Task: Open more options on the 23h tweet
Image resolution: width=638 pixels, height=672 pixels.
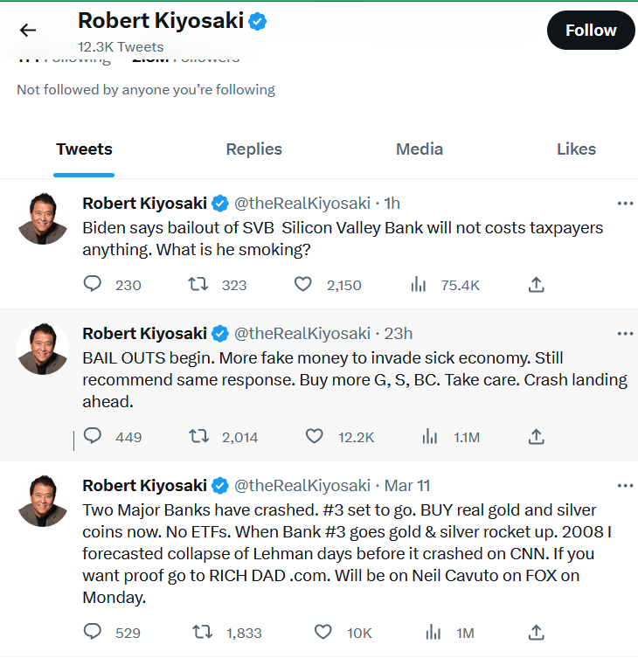Action: point(625,334)
